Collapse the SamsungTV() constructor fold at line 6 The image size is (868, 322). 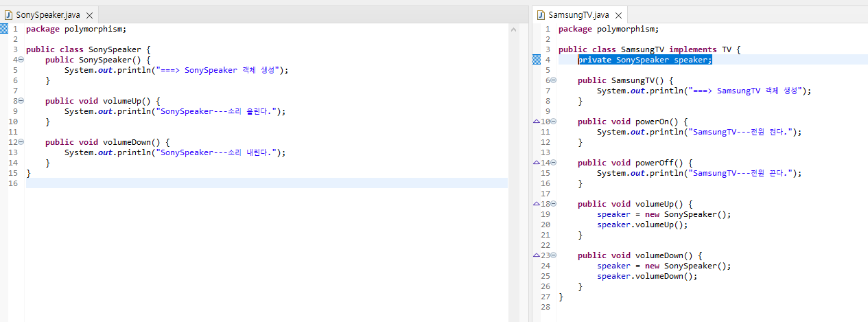554,80
